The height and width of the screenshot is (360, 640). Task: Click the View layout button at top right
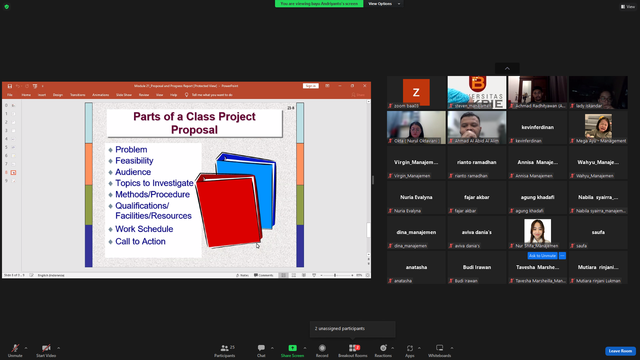click(628, 7)
